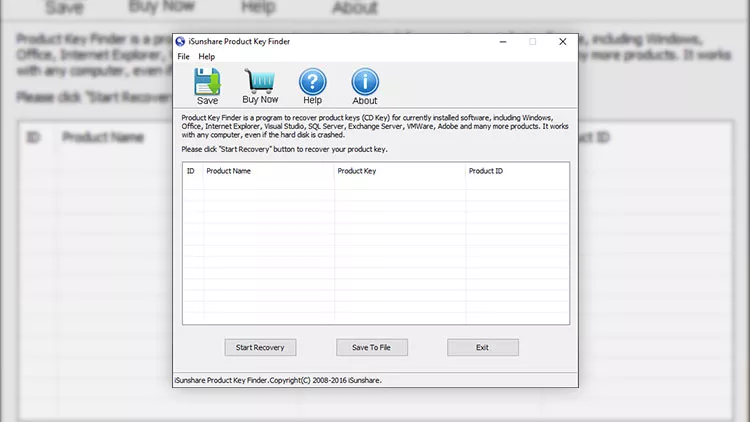750x422 pixels.
Task: Open the File menu
Action: tap(183, 56)
